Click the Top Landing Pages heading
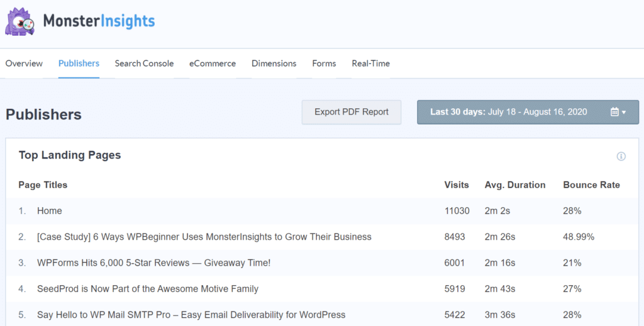This screenshot has width=644, height=326. pyautogui.click(x=70, y=155)
